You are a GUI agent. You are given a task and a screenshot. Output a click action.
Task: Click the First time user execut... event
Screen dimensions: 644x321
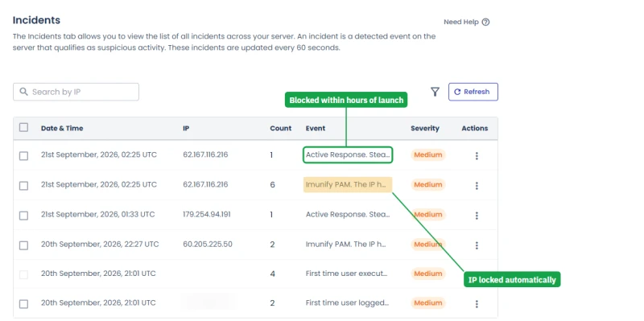click(347, 274)
